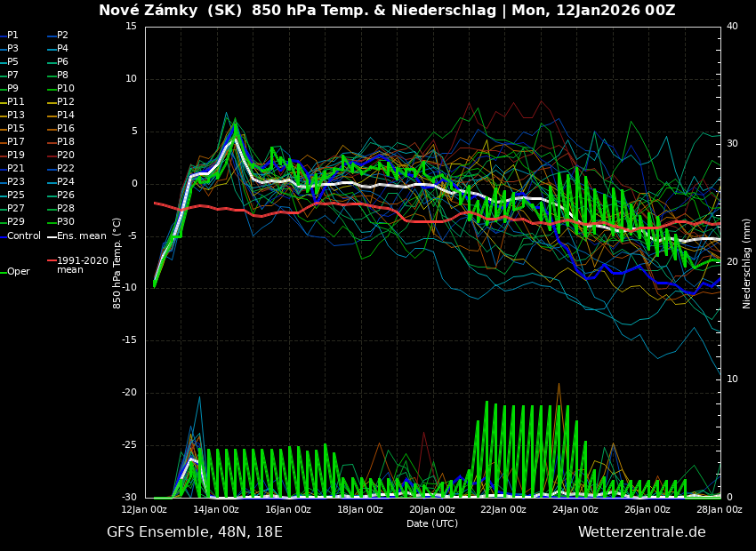Select the P30 legend entry

coord(66,222)
